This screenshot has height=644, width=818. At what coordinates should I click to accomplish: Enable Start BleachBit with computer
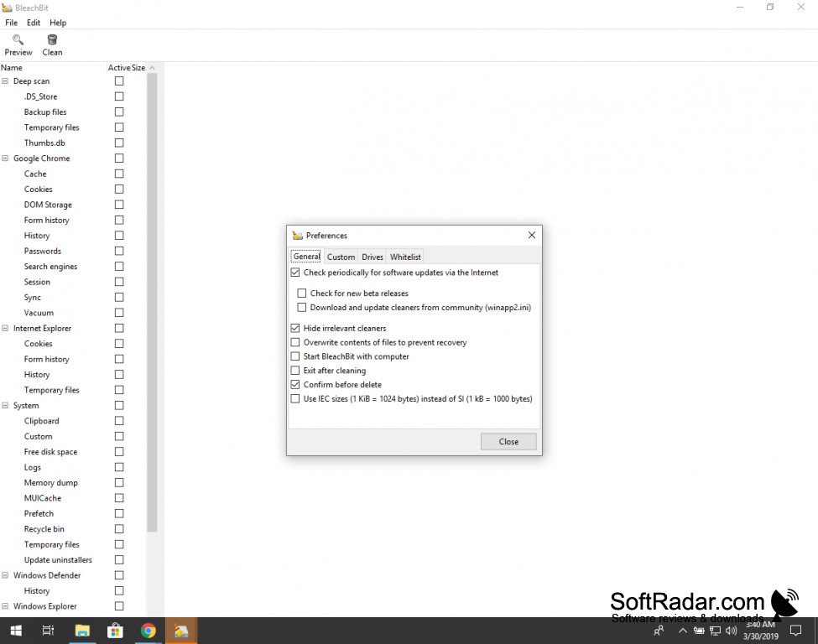click(295, 356)
